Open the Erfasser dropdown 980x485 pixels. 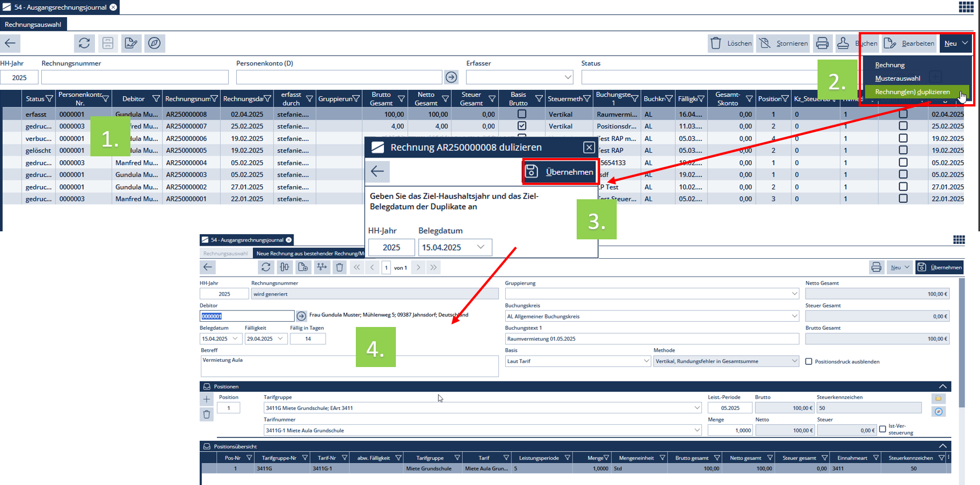point(568,77)
